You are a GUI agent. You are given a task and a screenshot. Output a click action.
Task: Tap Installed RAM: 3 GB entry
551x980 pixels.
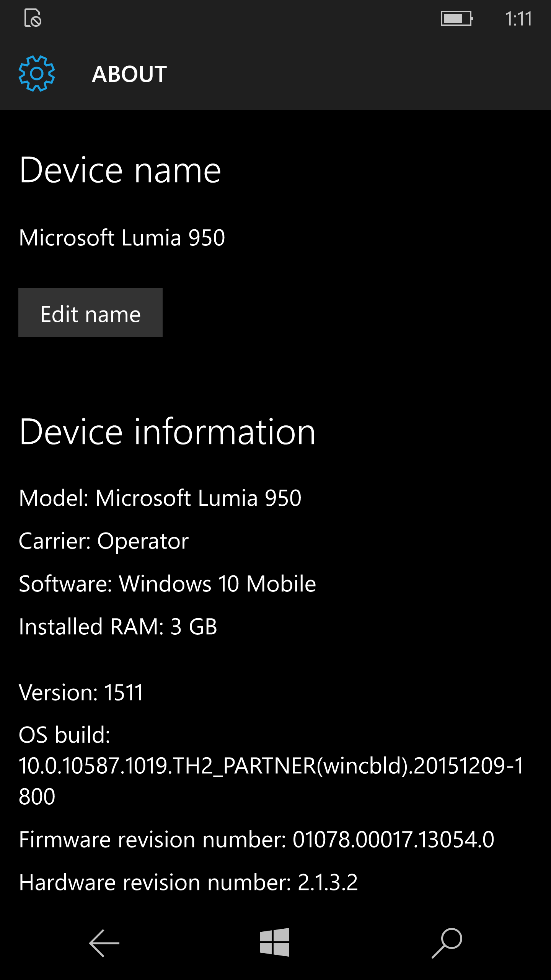point(118,627)
